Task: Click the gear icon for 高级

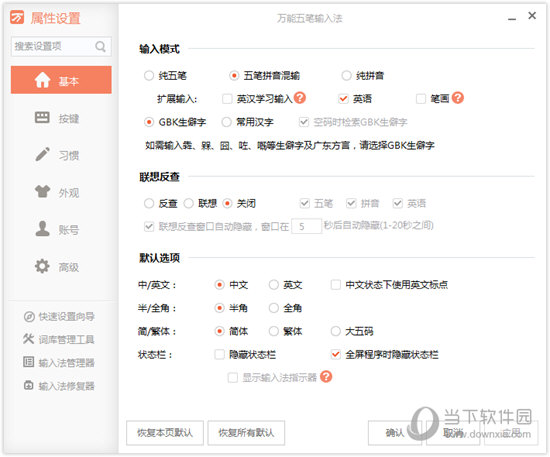Action: [x=42, y=266]
